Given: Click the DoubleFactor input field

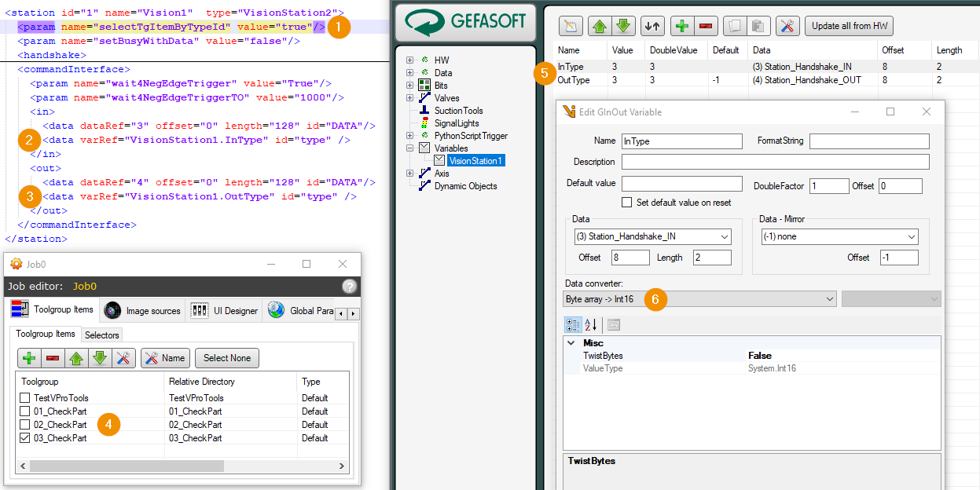Looking at the screenshot, I should (830, 186).
